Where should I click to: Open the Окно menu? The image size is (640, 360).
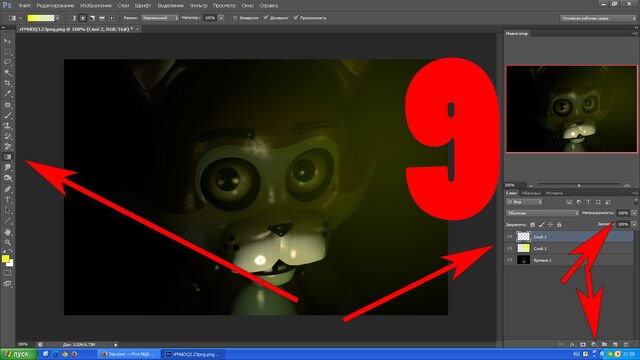point(247,6)
